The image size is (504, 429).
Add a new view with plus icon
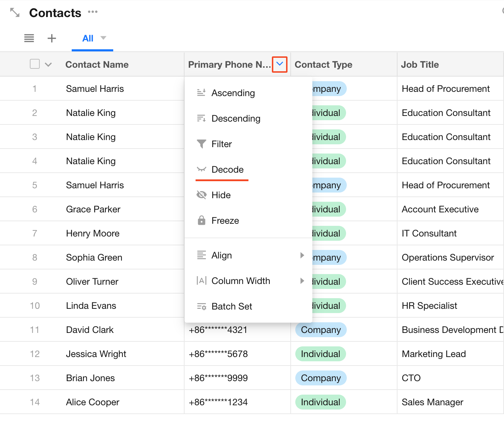point(52,38)
